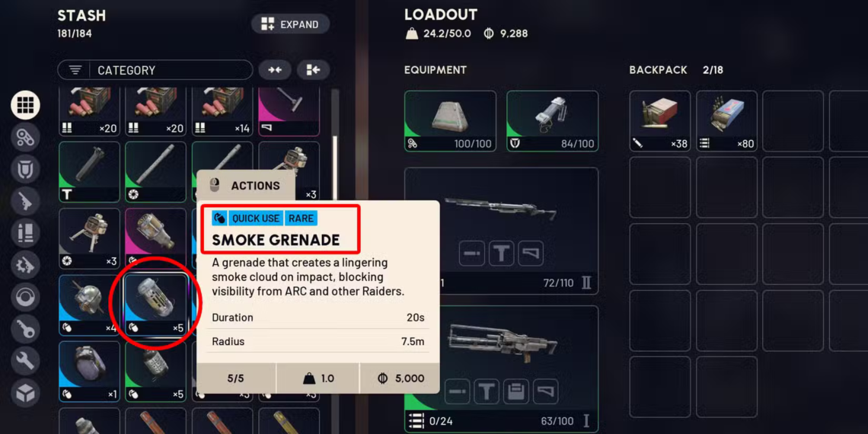Select the x80 ammo box in backpack

coord(726,120)
